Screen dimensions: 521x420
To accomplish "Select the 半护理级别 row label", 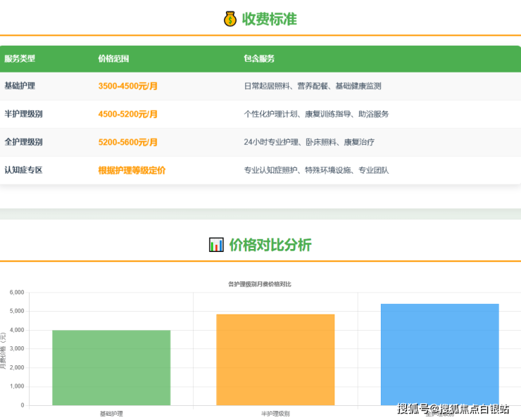I will (x=23, y=114).
